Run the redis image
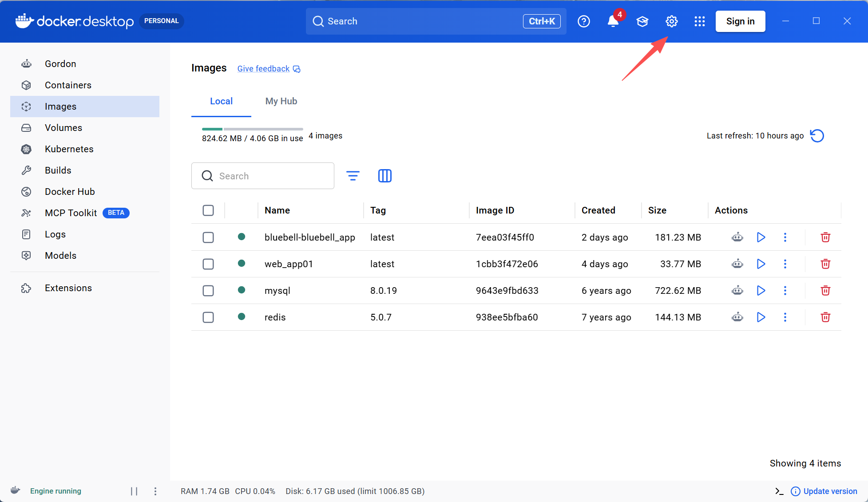Screen dimensions: 868x502 click(x=761, y=317)
